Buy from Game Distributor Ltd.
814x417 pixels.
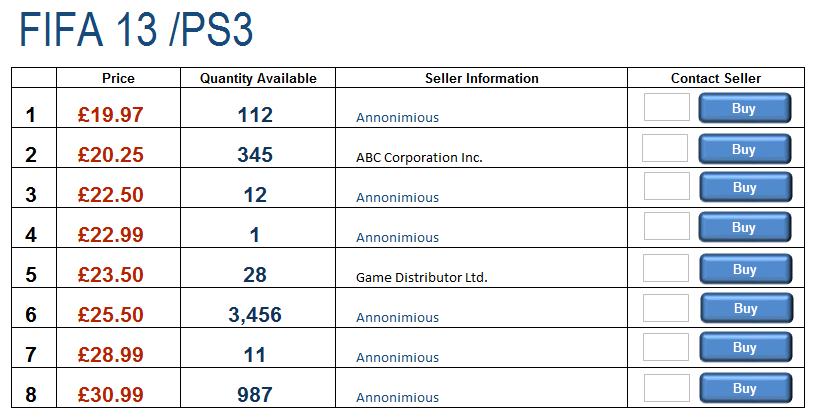(x=745, y=269)
